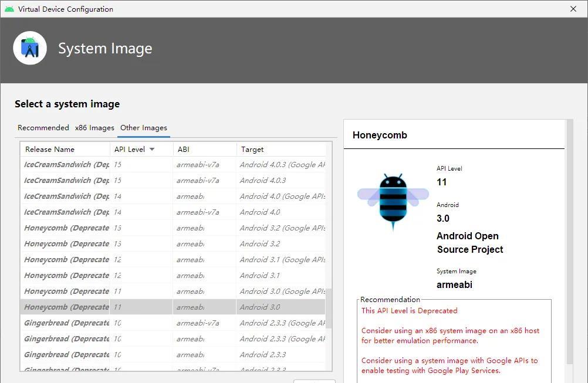
Task: Select the Other Images tab
Action: 144,128
